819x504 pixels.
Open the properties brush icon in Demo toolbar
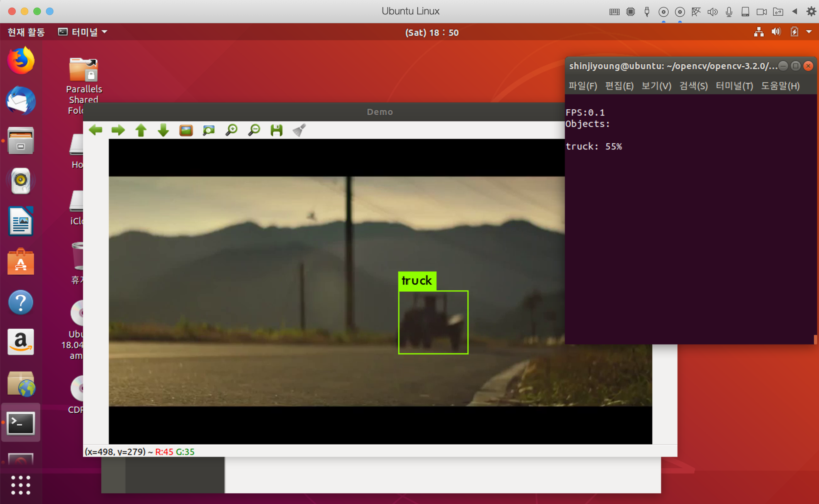click(x=299, y=130)
